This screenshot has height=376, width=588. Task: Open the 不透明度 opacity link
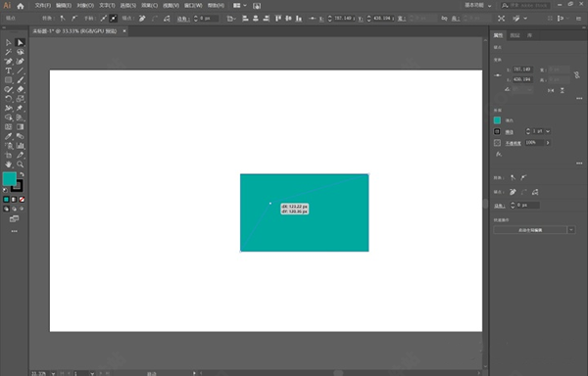tap(513, 143)
